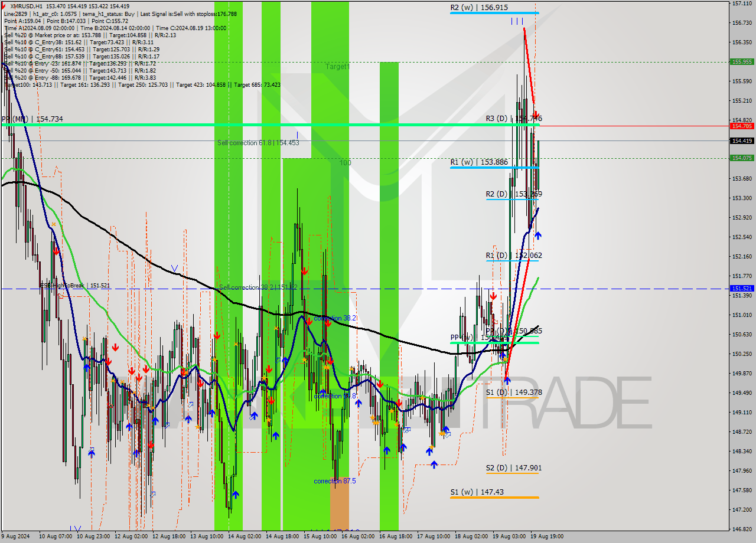Click the 'C_Entry61: 154.453' sell line
The width and height of the screenshot is (756, 543).
click(x=82, y=49)
